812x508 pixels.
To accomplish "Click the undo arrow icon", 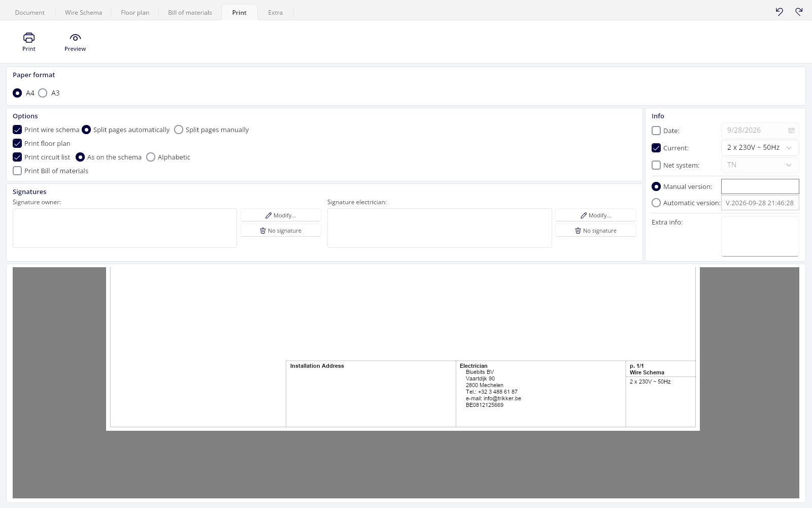I will [x=780, y=12].
